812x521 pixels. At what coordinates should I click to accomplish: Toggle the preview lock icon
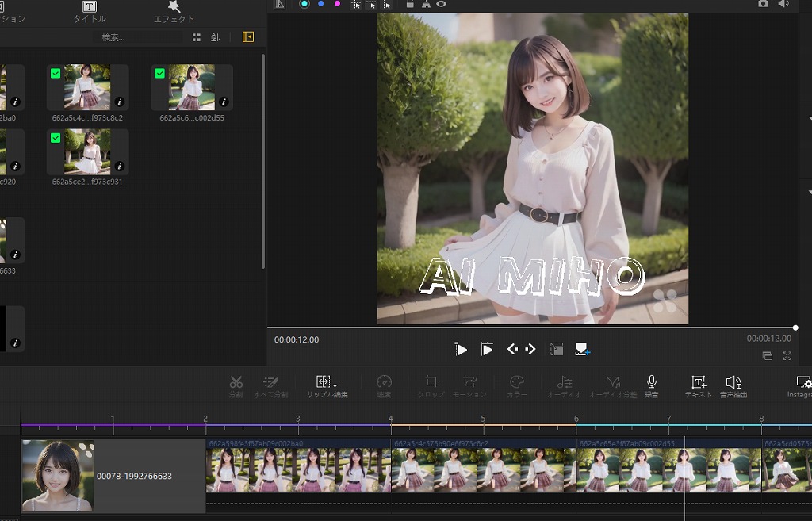(410, 4)
